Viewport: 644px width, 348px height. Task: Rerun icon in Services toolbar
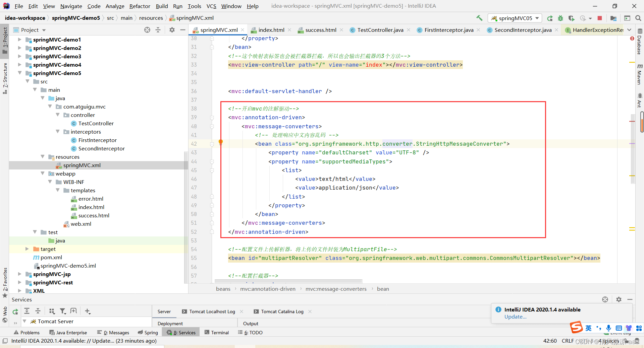[15, 312]
